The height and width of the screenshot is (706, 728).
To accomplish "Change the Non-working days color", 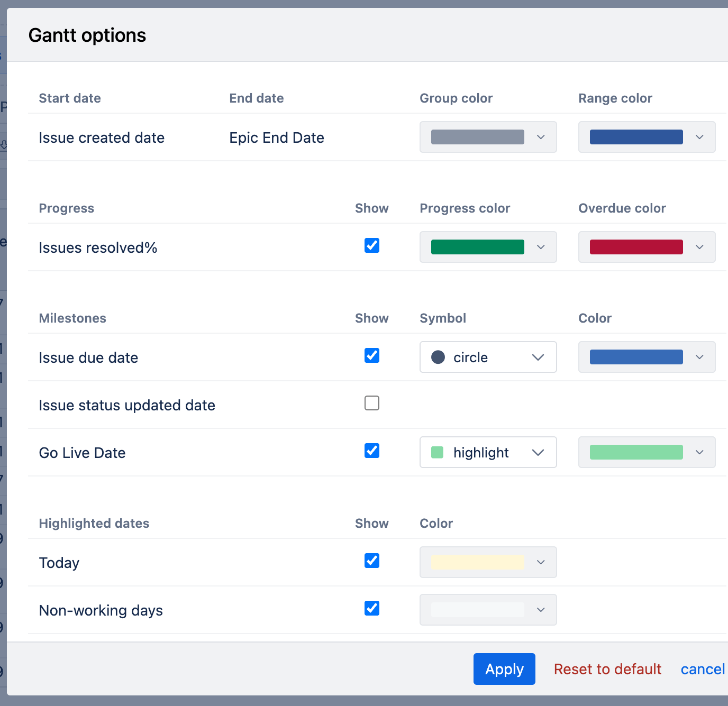I will [x=488, y=610].
